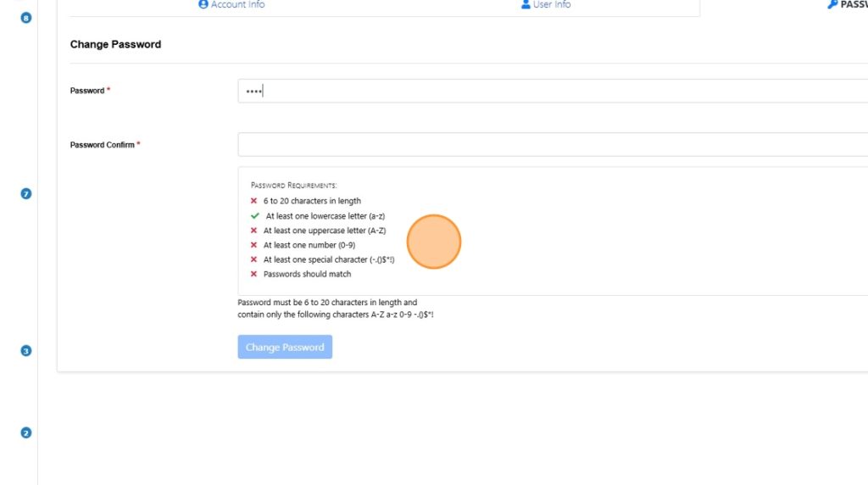Click red X beside 6 to 20 characters
Image resolution: width=868 pixels, height=485 pixels.
[x=253, y=201]
